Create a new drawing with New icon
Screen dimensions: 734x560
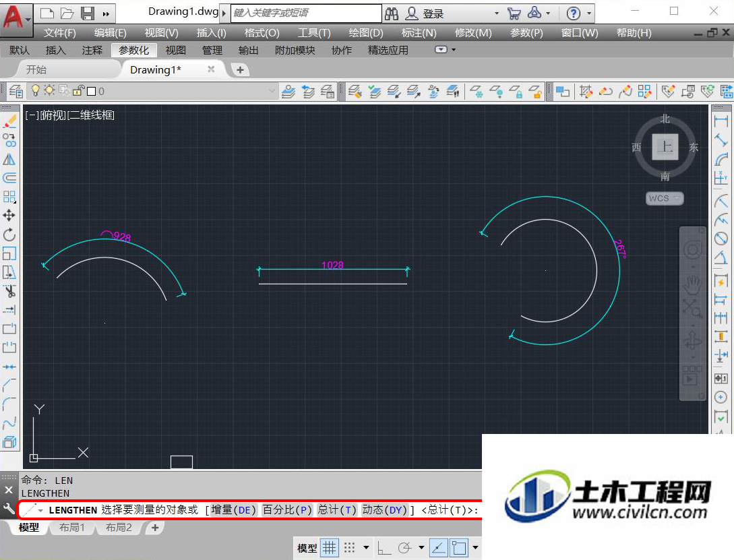click(x=47, y=13)
